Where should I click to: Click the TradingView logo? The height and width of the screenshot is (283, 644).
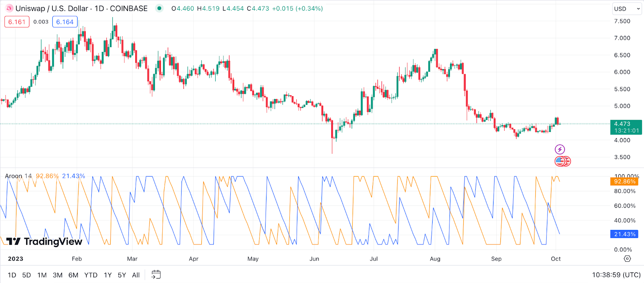coord(44,242)
